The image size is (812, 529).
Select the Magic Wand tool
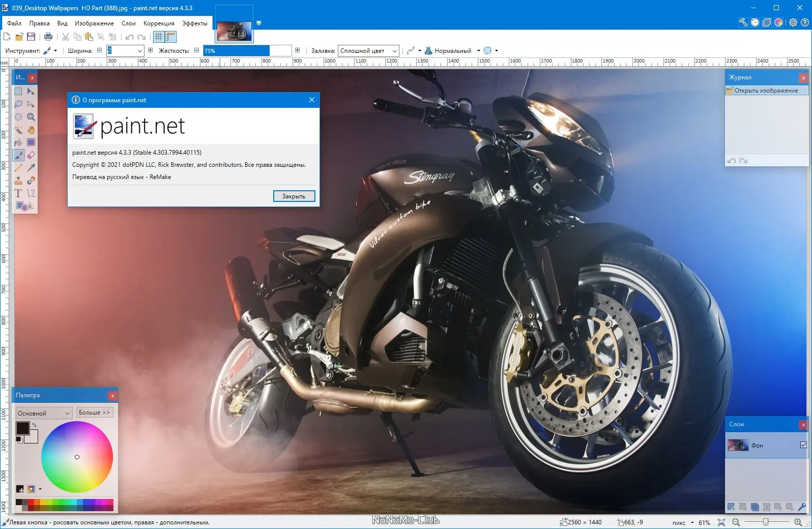(18, 130)
